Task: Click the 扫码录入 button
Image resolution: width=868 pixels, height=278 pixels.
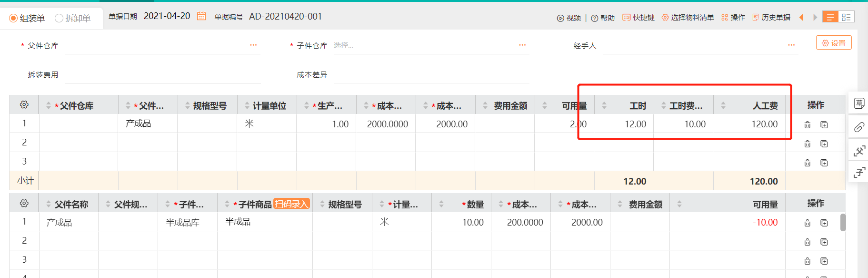Action: click(292, 204)
